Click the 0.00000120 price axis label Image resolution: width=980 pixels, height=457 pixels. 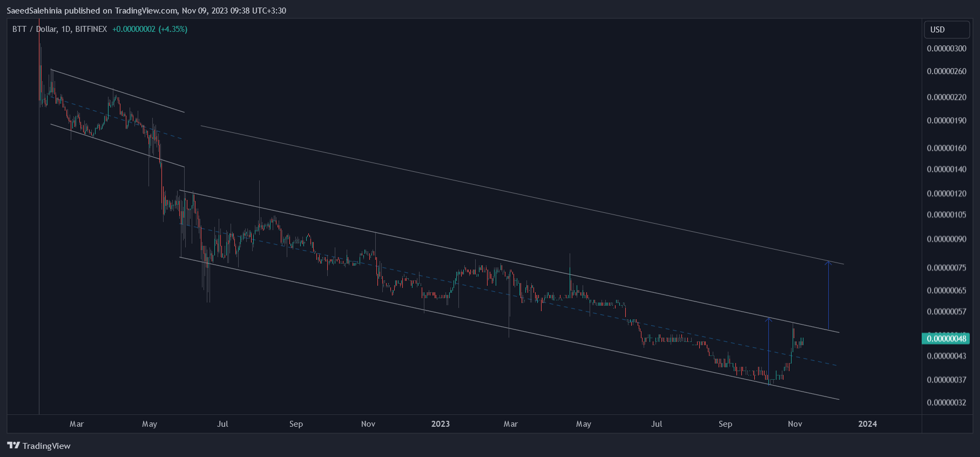[x=947, y=193]
